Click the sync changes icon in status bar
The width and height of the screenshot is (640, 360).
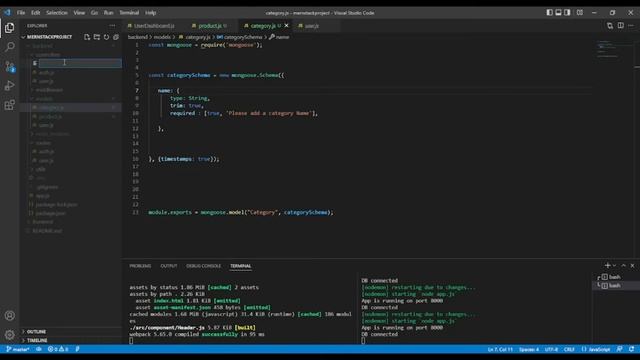39,349
